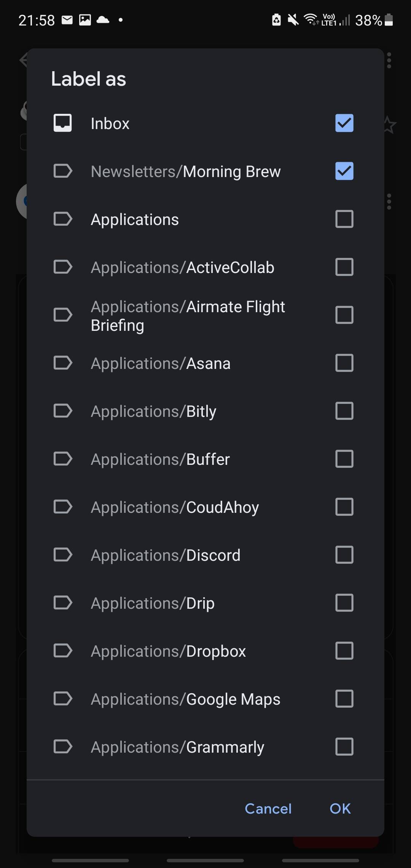Confirm label selection with OK
This screenshot has width=411, height=868.
pyautogui.click(x=340, y=808)
